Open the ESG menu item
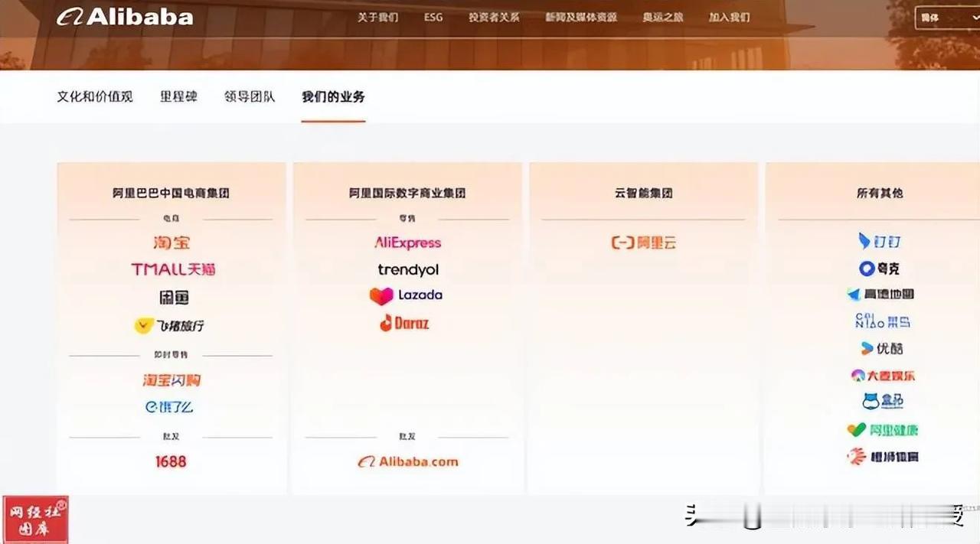The width and height of the screenshot is (980, 544). [433, 17]
